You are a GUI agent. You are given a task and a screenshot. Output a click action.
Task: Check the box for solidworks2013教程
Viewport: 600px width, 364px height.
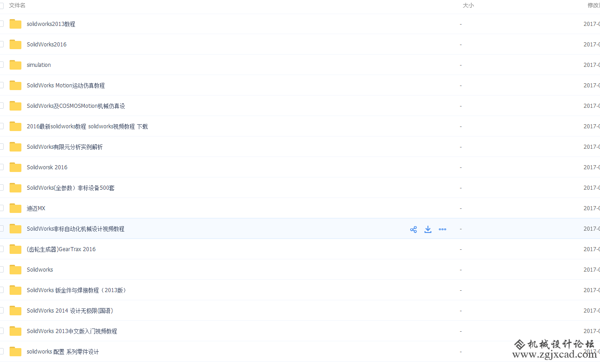point(1,24)
